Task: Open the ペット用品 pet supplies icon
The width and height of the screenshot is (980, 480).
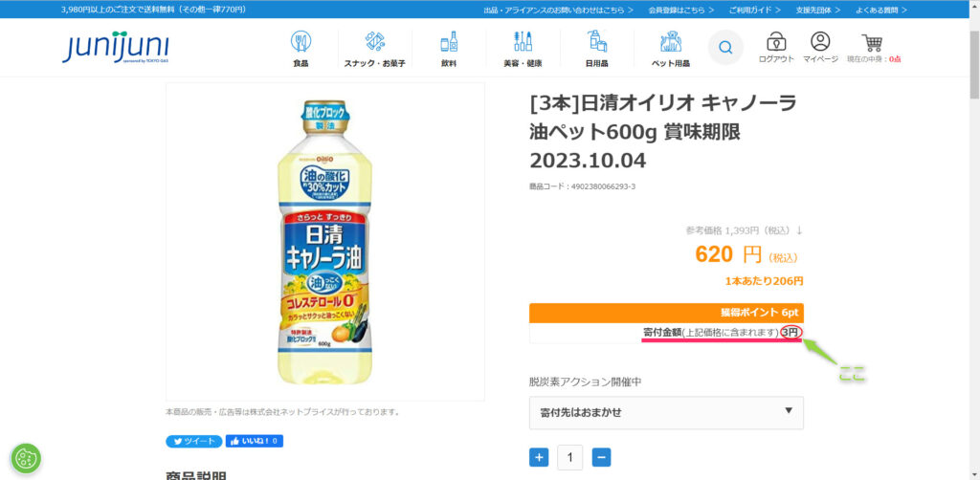Action: [x=671, y=42]
